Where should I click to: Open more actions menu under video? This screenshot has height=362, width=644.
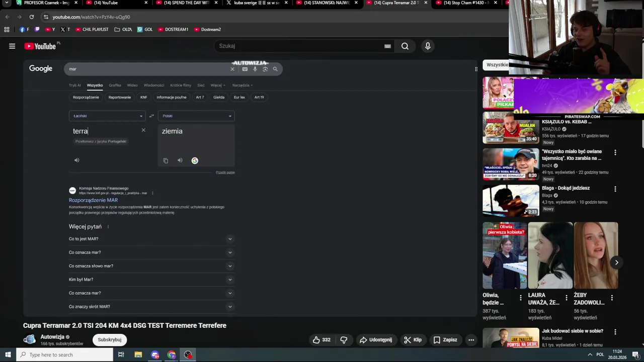tap(471, 340)
